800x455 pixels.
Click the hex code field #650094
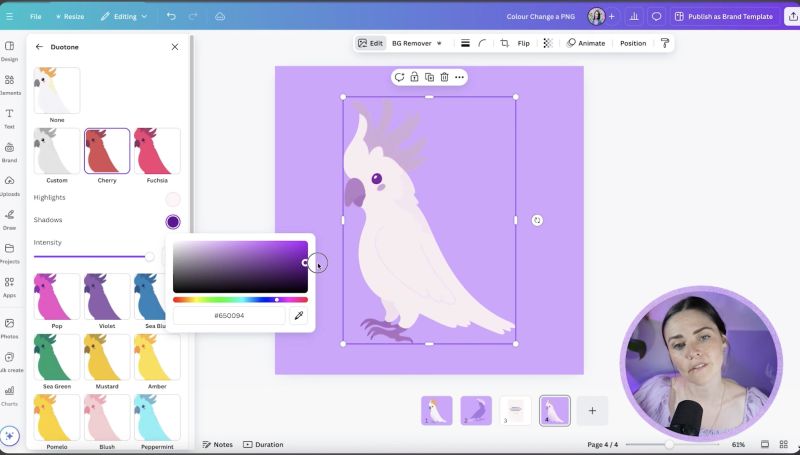(229, 316)
